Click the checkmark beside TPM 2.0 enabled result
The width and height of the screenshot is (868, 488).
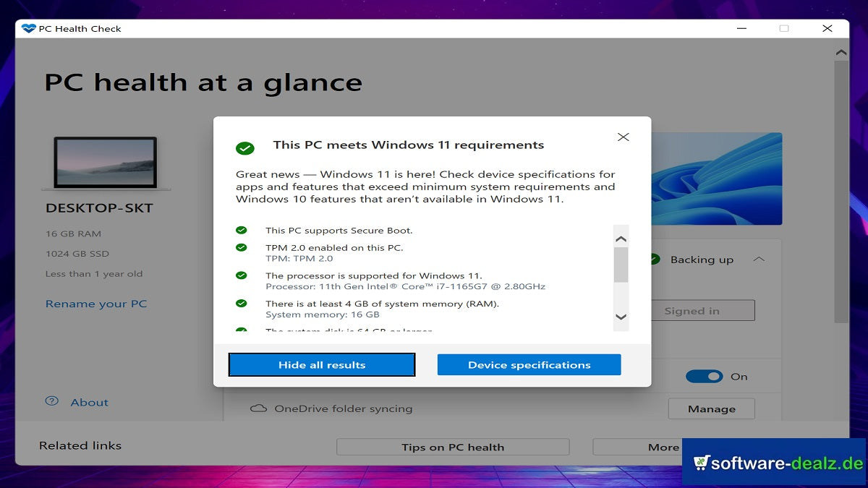pyautogui.click(x=243, y=248)
